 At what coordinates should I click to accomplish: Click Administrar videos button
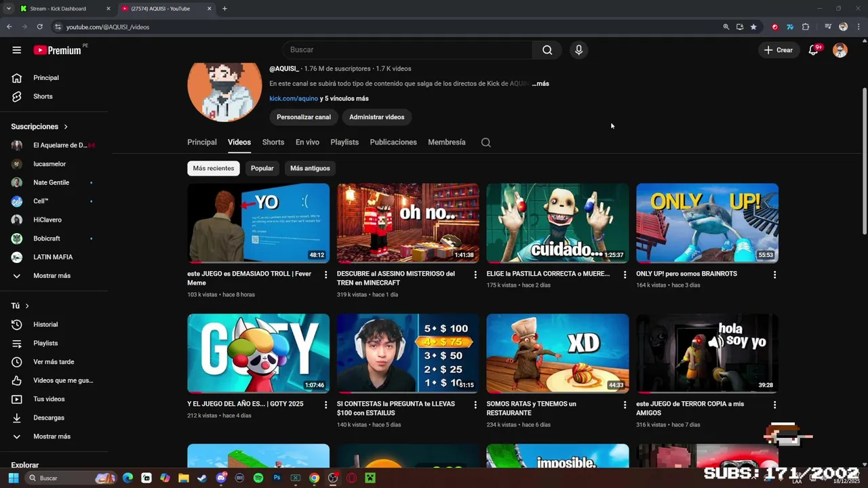tap(377, 117)
